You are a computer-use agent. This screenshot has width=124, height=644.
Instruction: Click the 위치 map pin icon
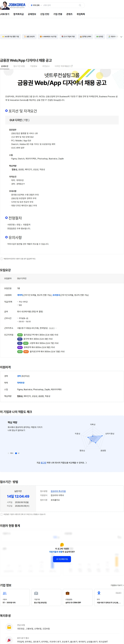99,593
